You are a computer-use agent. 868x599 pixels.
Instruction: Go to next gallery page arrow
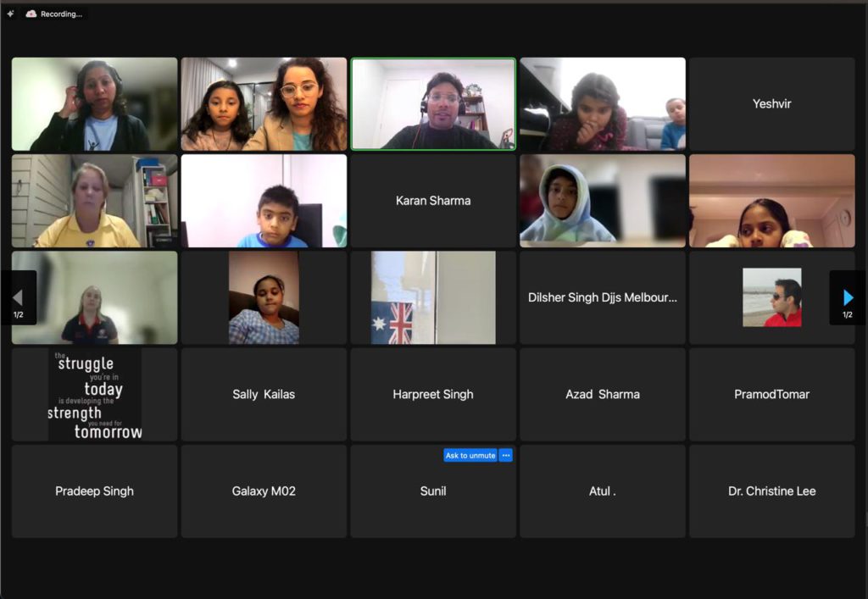point(848,297)
